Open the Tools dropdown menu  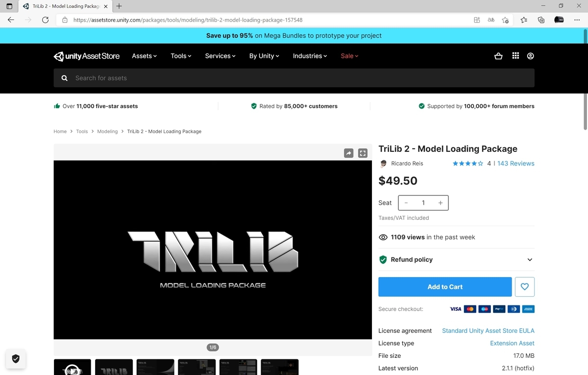pyautogui.click(x=181, y=56)
